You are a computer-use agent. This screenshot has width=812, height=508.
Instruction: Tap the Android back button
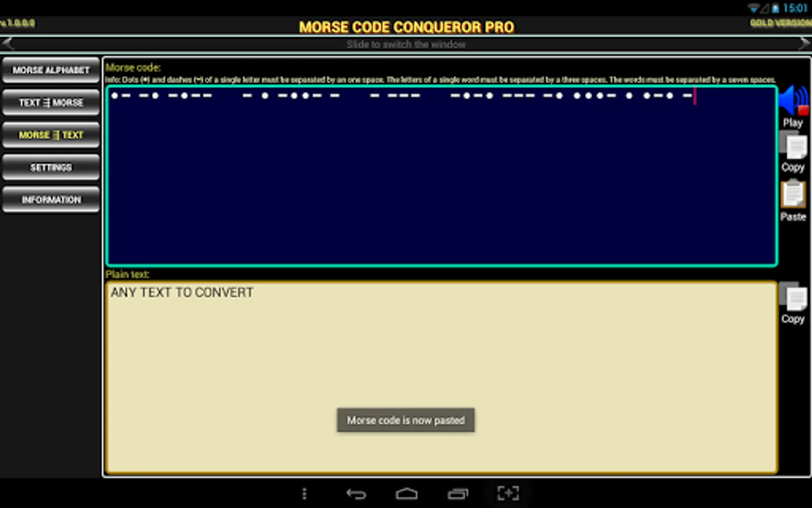tap(356, 494)
